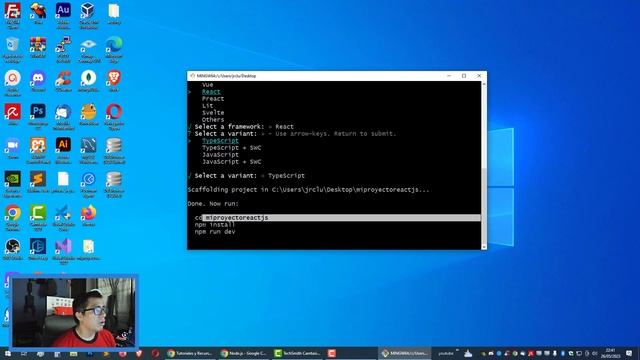
Task: Launch Adobe Audition from the desktop
Action: (63, 11)
